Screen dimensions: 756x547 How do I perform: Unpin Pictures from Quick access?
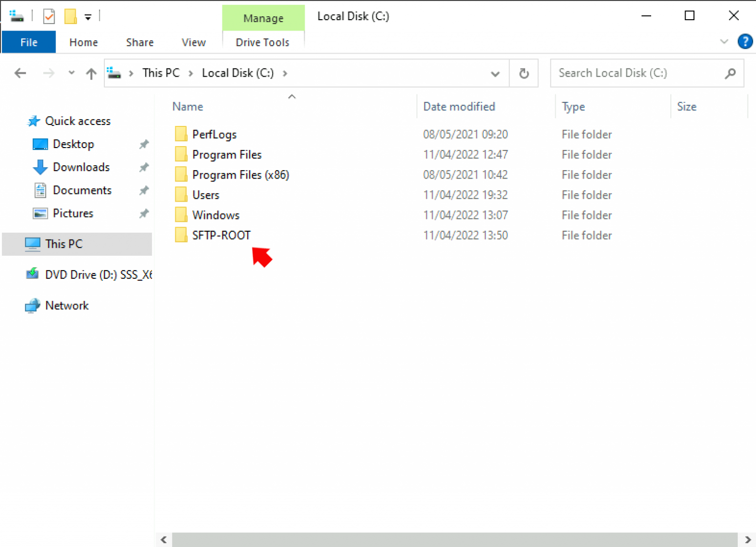pyautogui.click(x=143, y=213)
